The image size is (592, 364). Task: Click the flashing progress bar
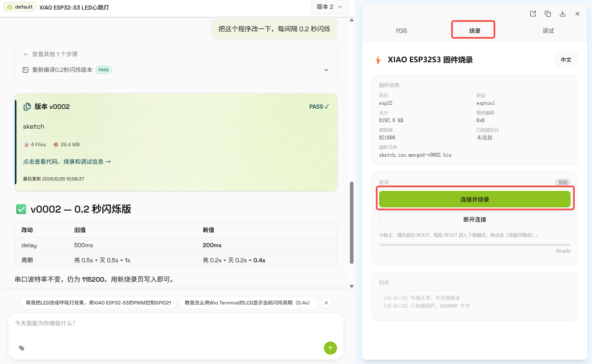coord(475,245)
